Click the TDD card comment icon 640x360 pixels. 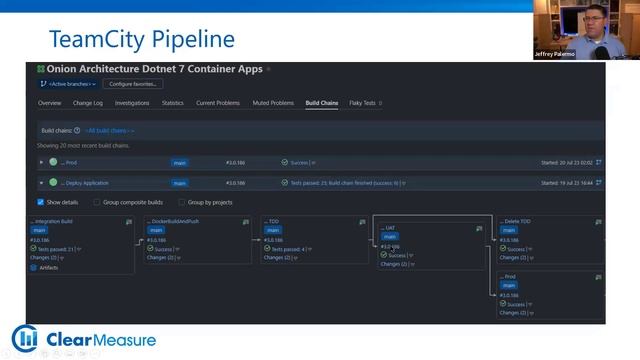point(362,222)
